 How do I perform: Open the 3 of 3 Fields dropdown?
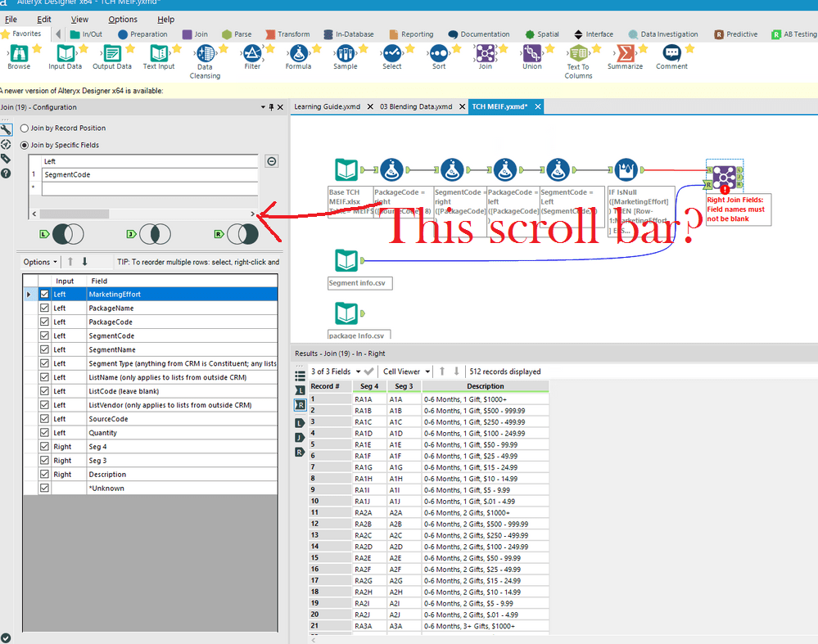click(x=342, y=371)
